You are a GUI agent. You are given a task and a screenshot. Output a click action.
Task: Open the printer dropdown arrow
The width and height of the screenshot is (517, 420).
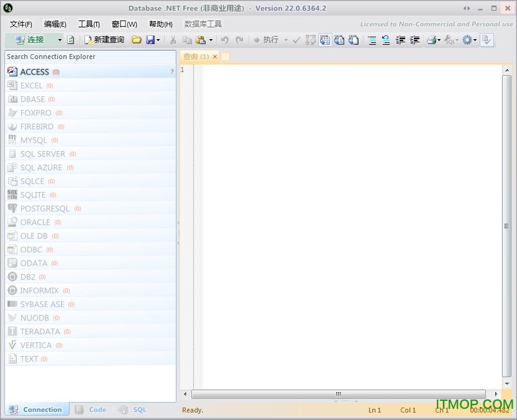click(439, 40)
